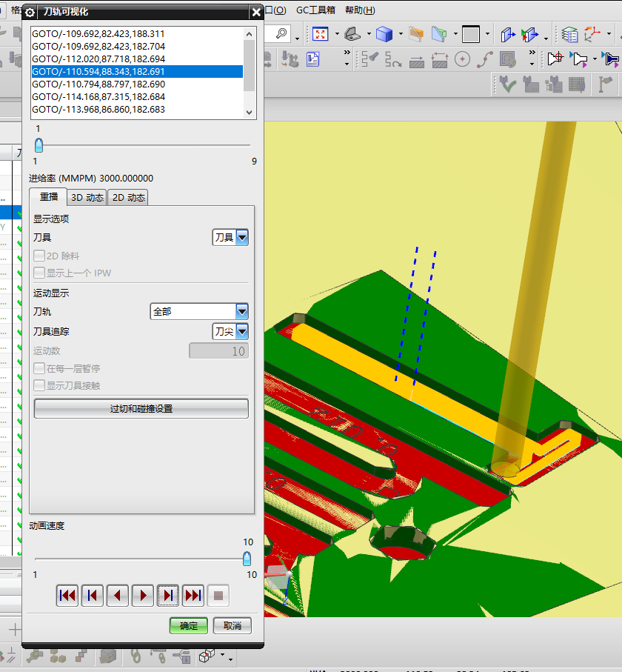Click the signpost icon in right toolbar
The image size is (622, 672).
(604, 84)
